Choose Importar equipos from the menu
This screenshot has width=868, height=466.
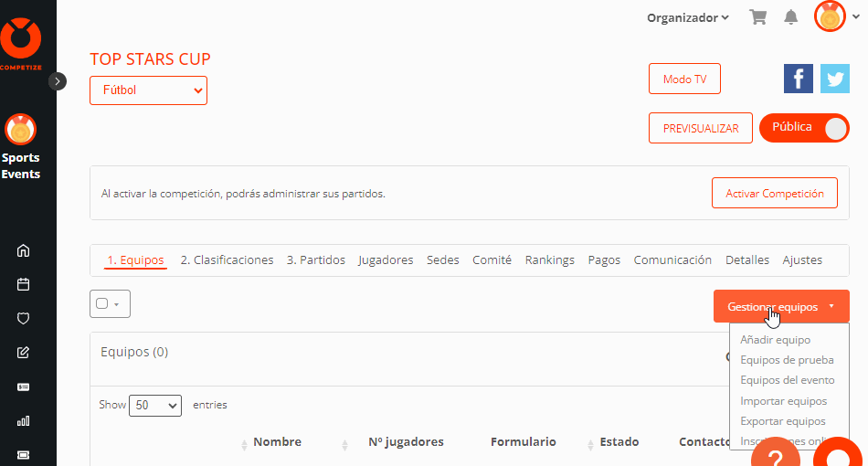783,401
